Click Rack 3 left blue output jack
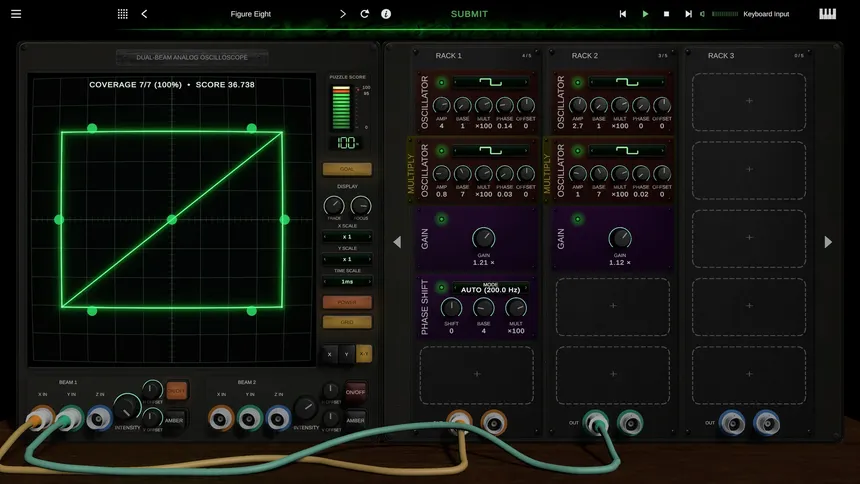Screen dimensions: 860x484 (732, 423)
